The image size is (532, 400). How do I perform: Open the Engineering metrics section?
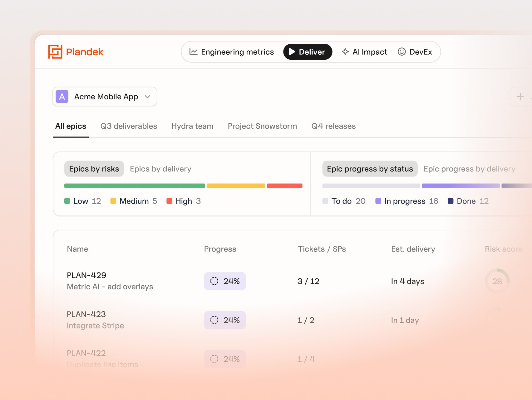[x=232, y=52]
